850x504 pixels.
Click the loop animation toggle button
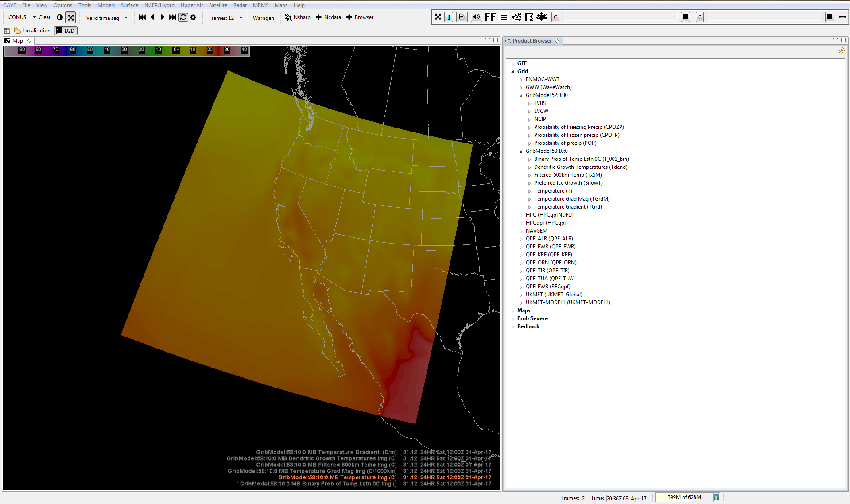point(183,17)
